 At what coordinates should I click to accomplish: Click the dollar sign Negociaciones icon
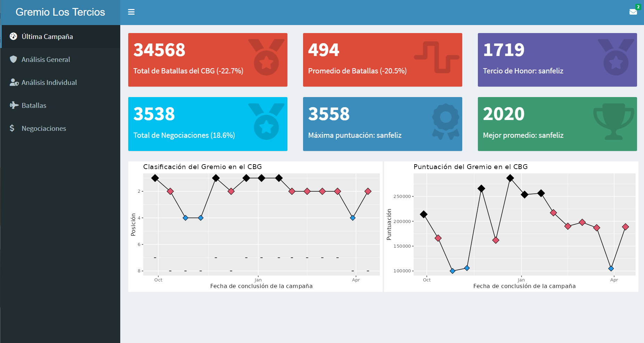tap(12, 128)
